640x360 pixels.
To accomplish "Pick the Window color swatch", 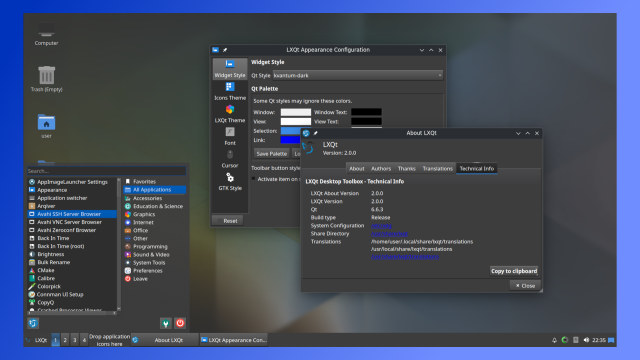I will [x=296, y=112].
